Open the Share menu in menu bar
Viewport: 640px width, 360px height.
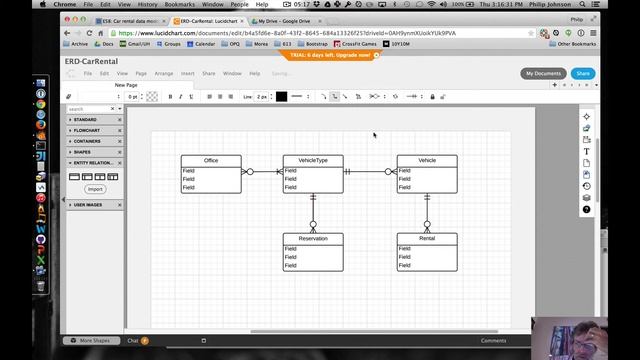coord(209,73)
